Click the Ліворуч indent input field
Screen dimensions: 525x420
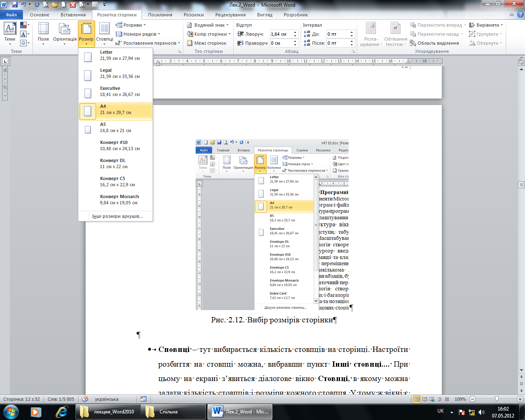(281, 34)
